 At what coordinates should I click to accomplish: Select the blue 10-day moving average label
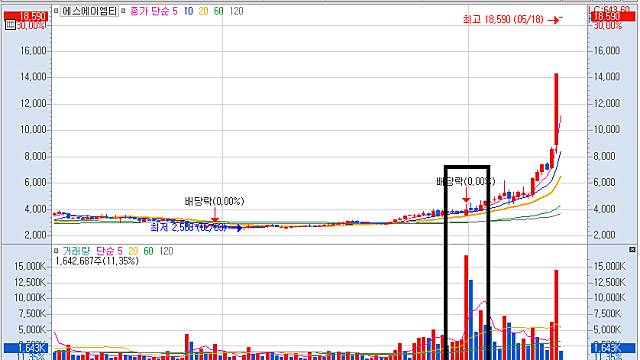tap(188, 11)
